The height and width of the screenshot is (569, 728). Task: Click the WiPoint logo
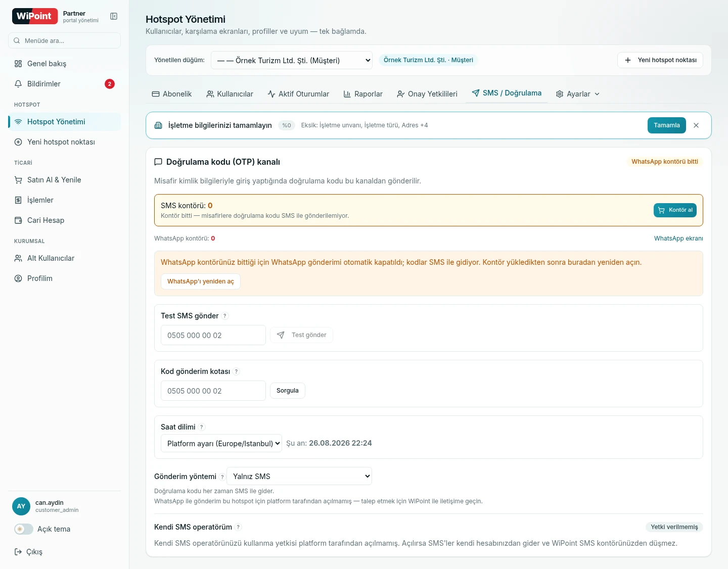point(35,16)
